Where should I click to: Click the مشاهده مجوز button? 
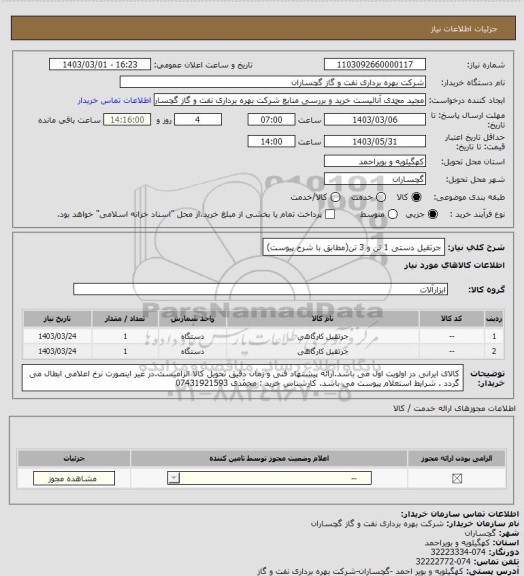point(74,478)
